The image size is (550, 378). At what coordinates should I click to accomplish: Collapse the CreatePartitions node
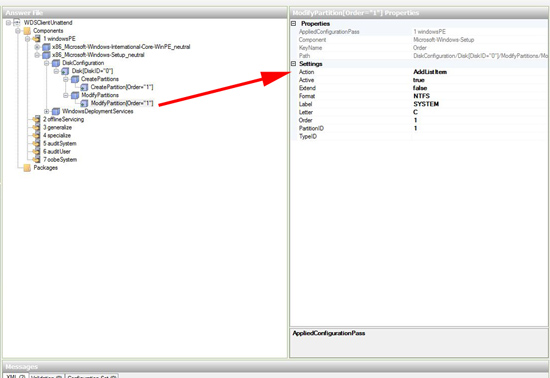tap(66, 79)
